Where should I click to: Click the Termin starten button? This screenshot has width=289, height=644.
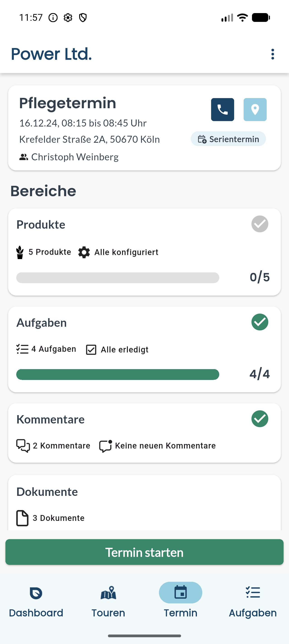pyautogui.click(x=144, y=552)
